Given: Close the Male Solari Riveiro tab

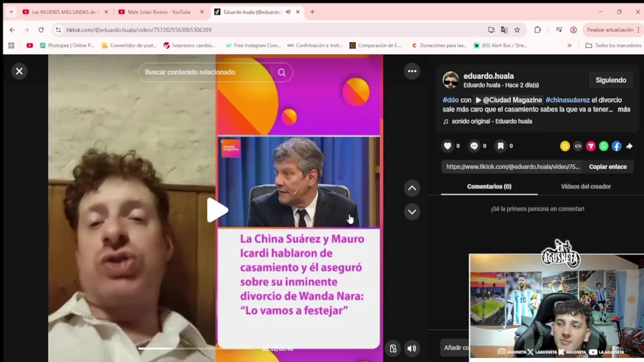Looking at the screenshot, I should tap(202, 12).
